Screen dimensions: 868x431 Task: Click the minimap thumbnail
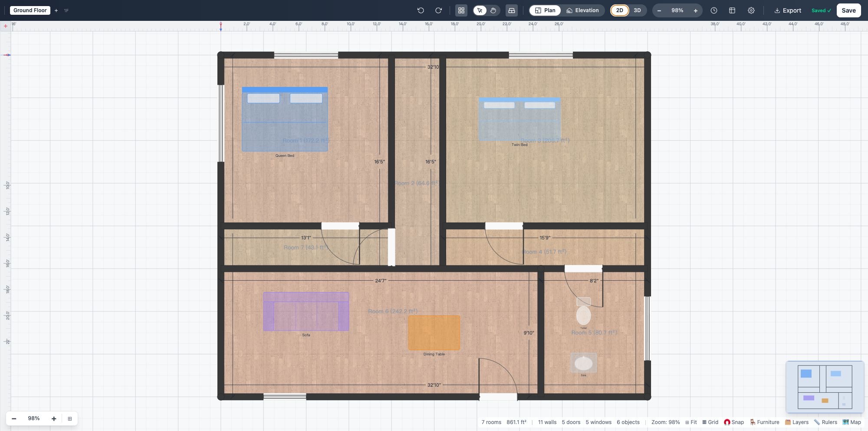(x=825, y=387)
